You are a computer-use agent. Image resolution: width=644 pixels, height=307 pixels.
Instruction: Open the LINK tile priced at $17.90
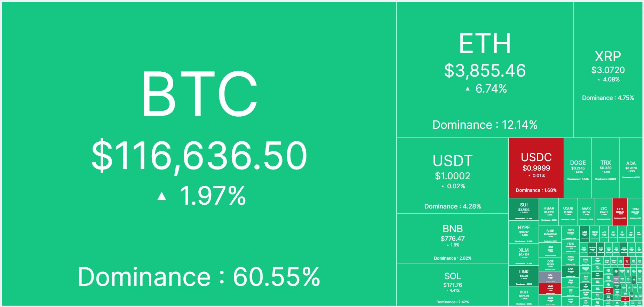click(524, 276)
